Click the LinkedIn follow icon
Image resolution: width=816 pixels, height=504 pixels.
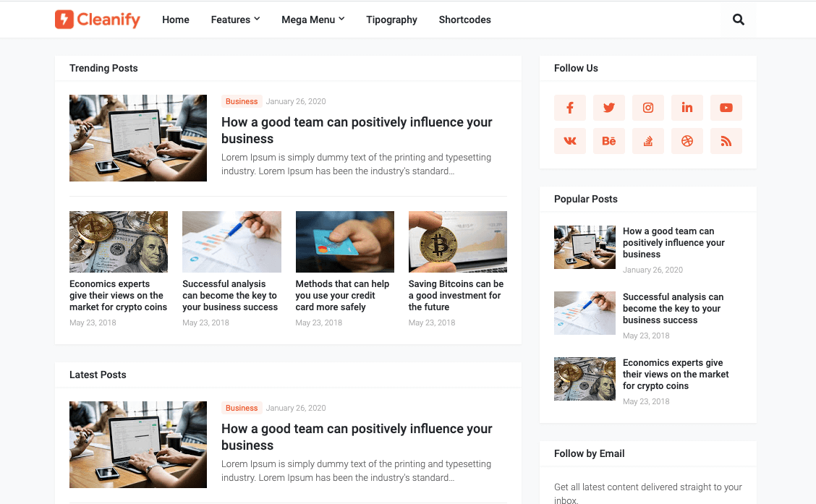coord(687,108)
